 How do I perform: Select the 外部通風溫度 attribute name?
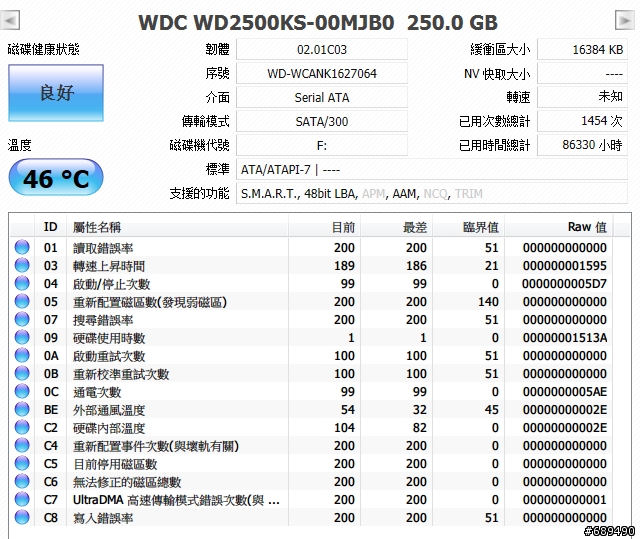point(109,410)
